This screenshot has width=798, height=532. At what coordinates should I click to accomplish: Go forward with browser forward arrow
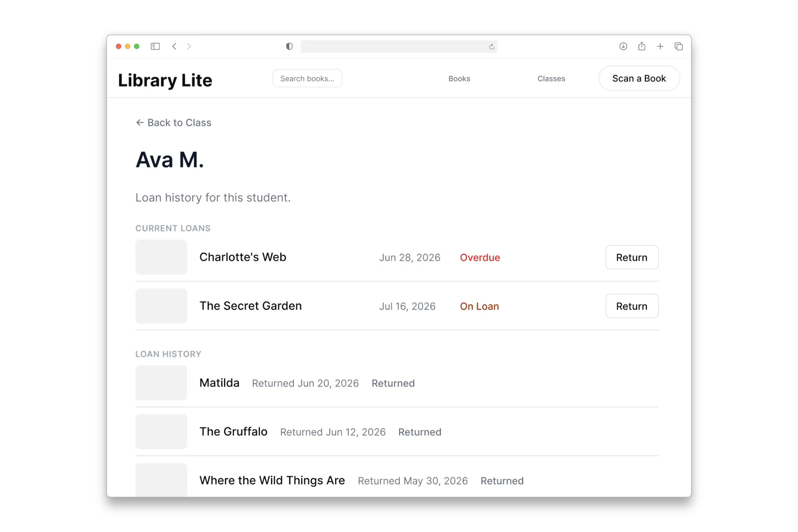(189, 46)
